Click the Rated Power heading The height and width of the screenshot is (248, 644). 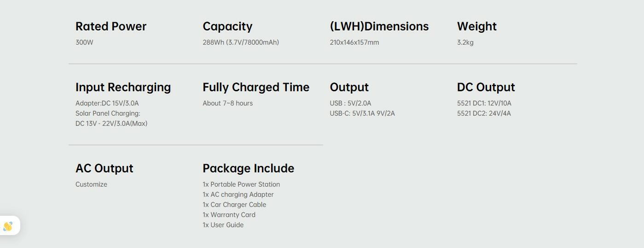111,26
